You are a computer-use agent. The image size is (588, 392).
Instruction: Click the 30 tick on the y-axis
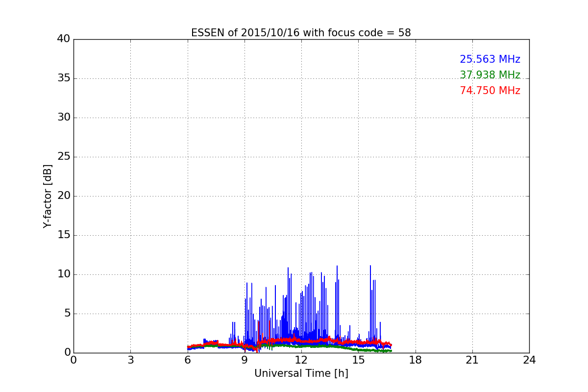(64, 118)
